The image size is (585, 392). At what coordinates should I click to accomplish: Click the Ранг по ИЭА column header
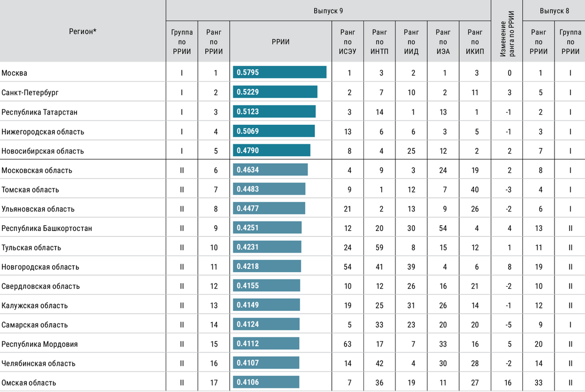443,42
